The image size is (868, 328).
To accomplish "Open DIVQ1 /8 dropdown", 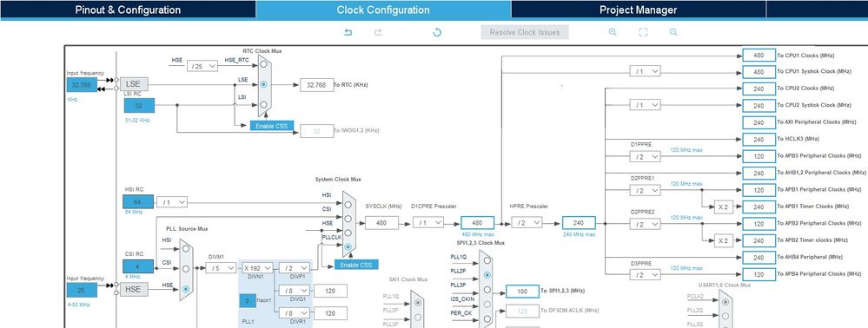I will [x=294, y=291].
